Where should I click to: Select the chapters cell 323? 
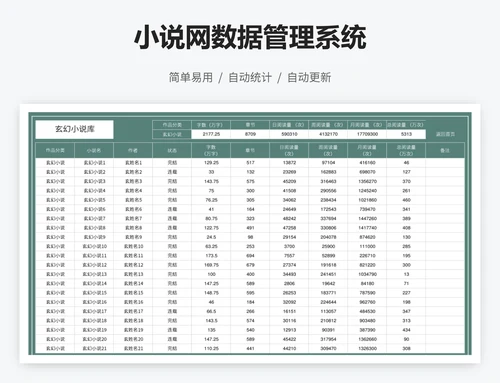click(x=250, y=219)
